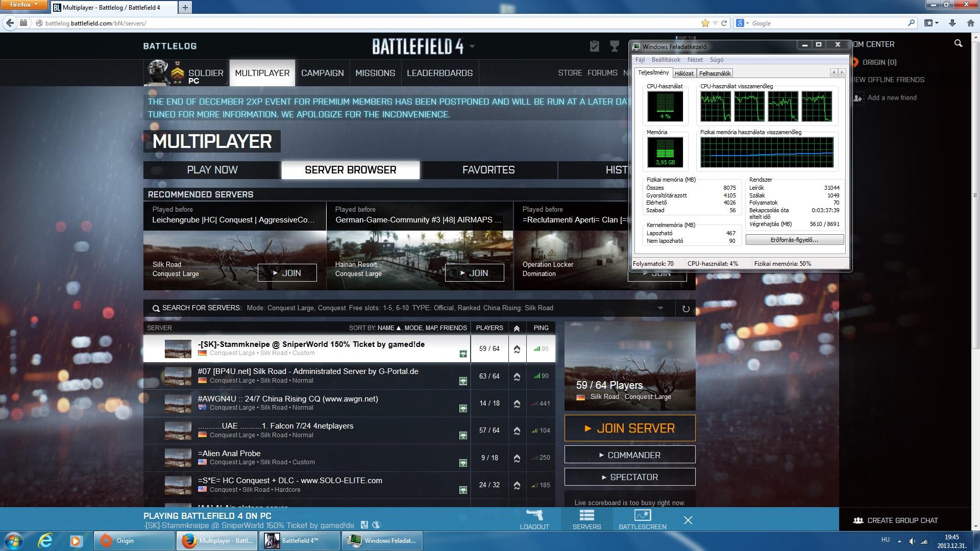The image size is (980, 551).
Task: Open Servers from the bottom game bar
Action: point(586,519)
